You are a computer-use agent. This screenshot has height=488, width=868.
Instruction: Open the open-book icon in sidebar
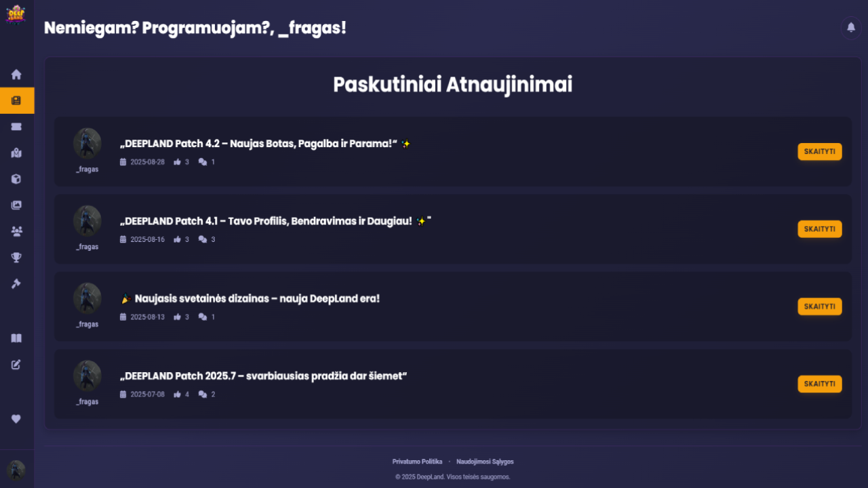pyautogui.click(x=16, y=338)
